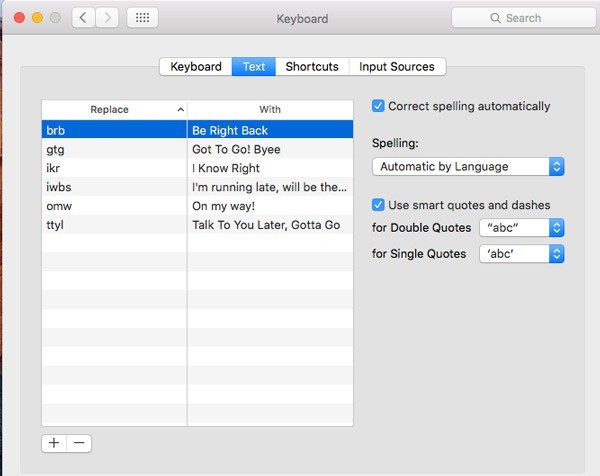Click the With column header
This screenshot has width=600, height=476.
point(270,109)
